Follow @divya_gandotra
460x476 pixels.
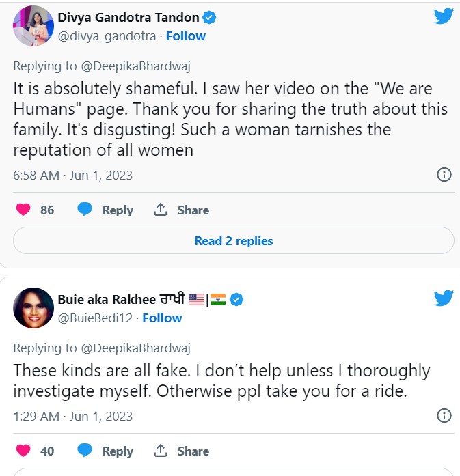click(x=186, y=36)
